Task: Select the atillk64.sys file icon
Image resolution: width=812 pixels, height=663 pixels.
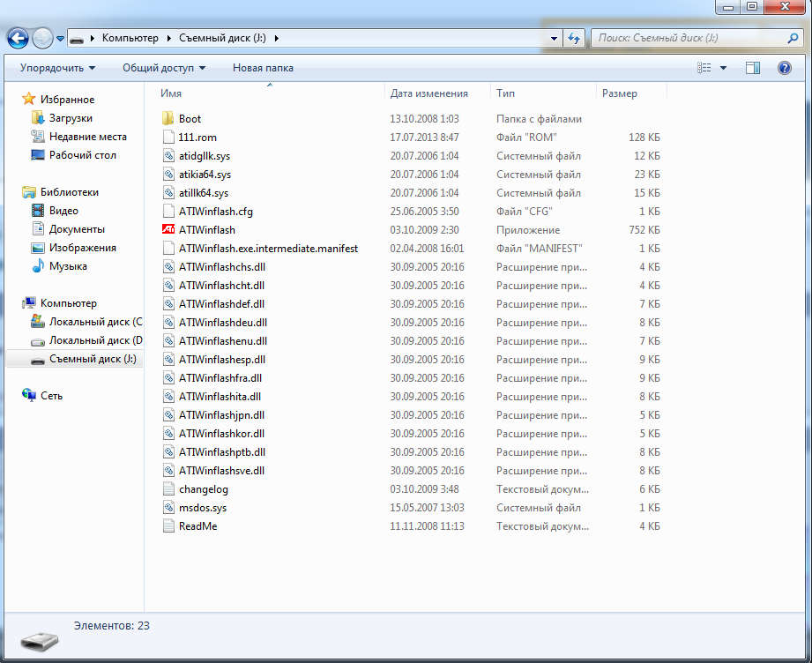Action: click(x=168, y=193)
